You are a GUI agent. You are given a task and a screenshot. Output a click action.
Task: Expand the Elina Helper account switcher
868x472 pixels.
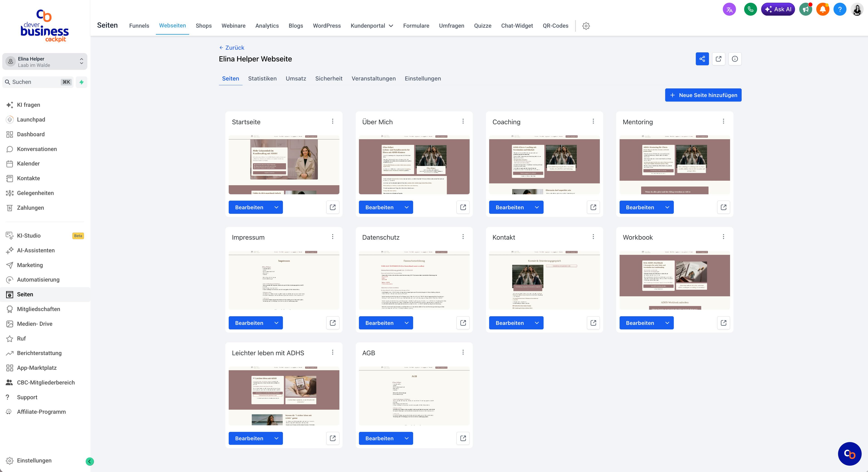[45, 62]
